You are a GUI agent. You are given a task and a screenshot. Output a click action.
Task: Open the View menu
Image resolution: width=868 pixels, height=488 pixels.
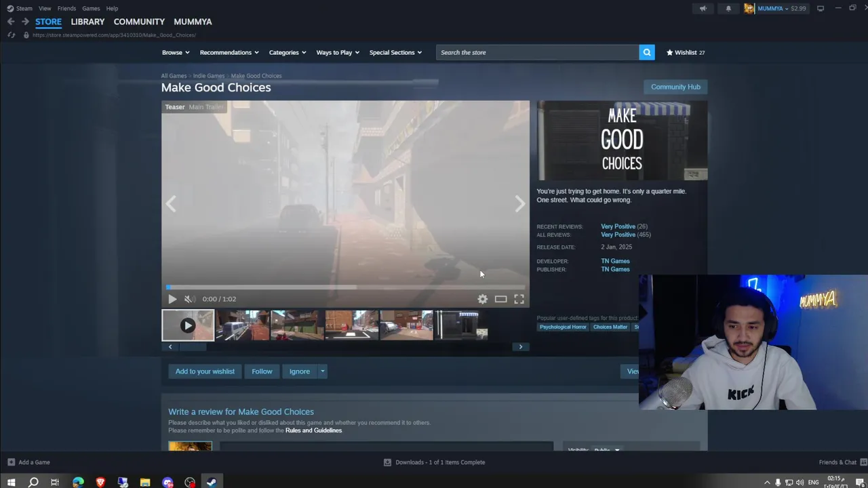tap(45, 8)
